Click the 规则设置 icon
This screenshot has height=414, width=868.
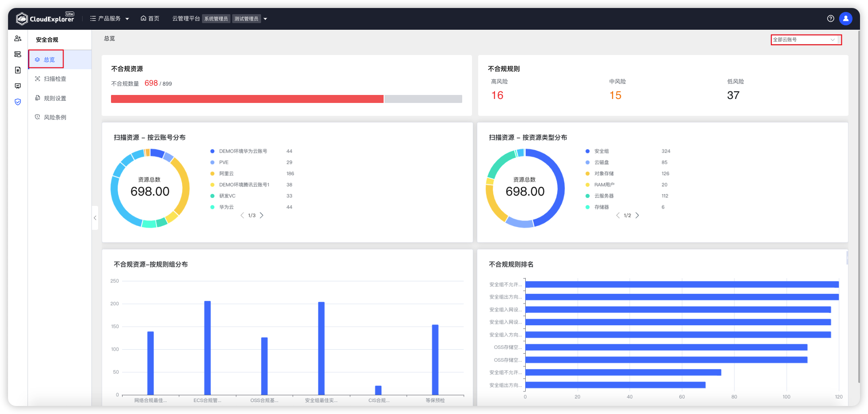click(x=38, y=98)
